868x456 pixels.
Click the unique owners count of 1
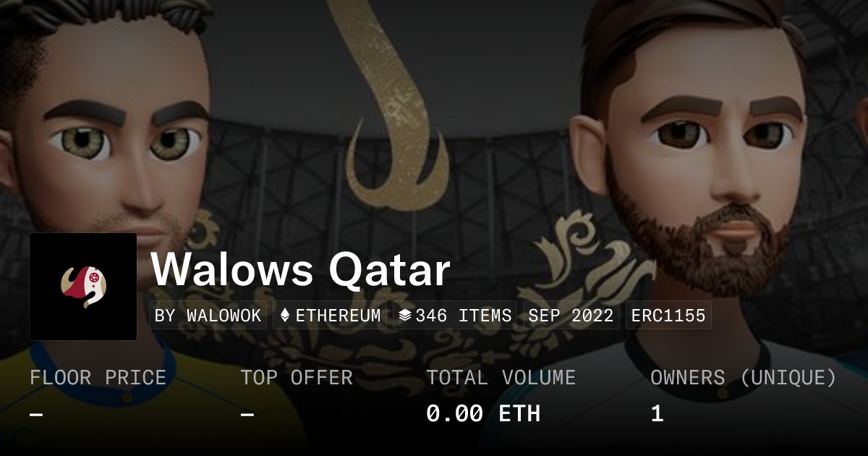[657, 413]
